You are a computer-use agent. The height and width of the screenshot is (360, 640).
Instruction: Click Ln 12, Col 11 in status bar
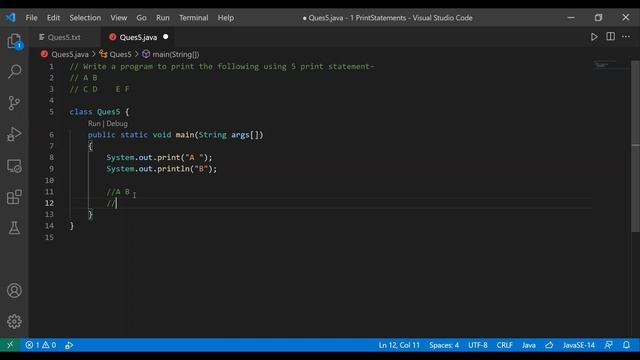coord(399,345)
